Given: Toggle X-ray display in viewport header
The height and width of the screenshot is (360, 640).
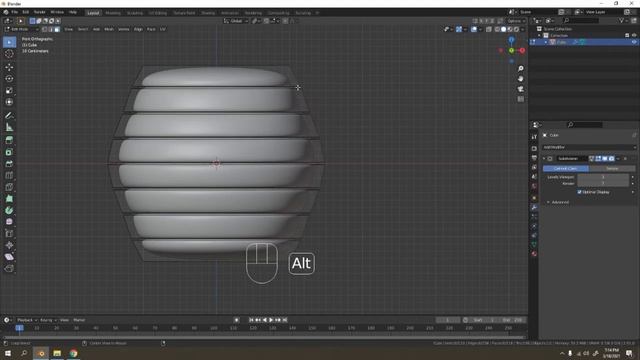Looking at the screenshot, I should coord(489,29).
